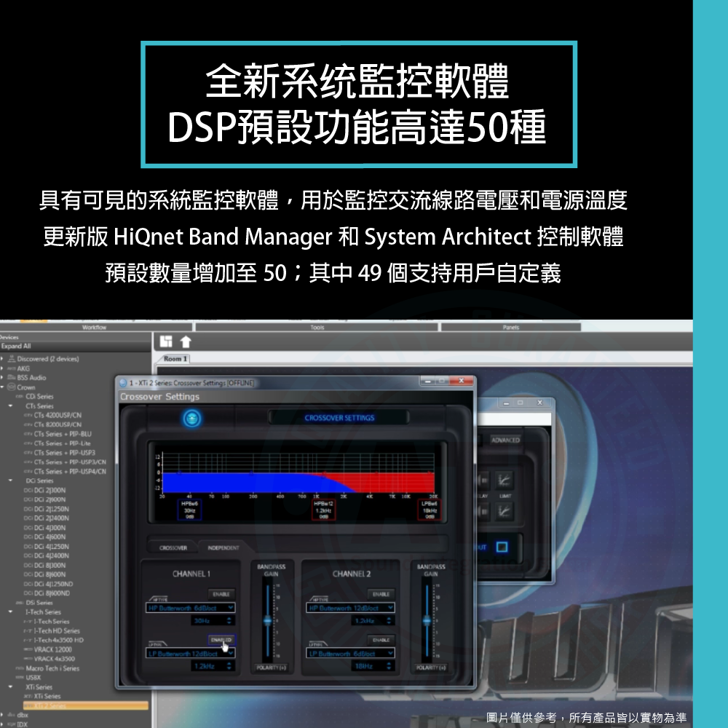Open Channel 1 LP Butterworth 12dB/oct dropdown
This screenshot has width=728, height=728.
point(191,653)
